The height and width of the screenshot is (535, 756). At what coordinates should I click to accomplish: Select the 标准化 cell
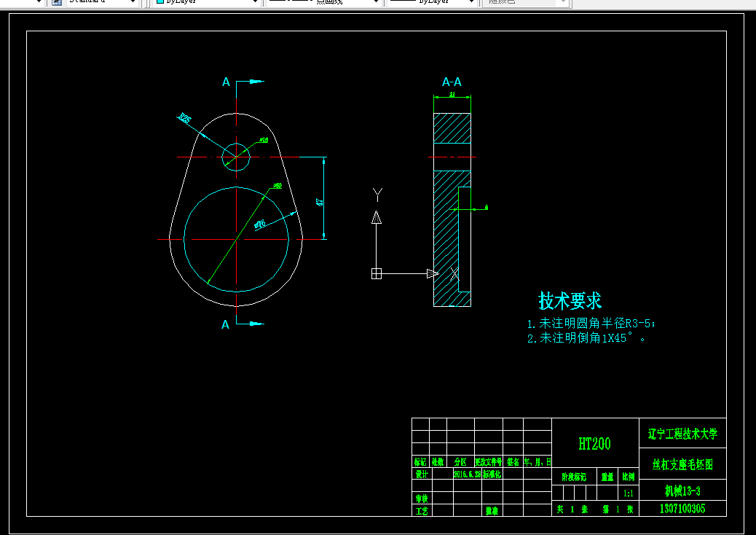click(492, 475)
